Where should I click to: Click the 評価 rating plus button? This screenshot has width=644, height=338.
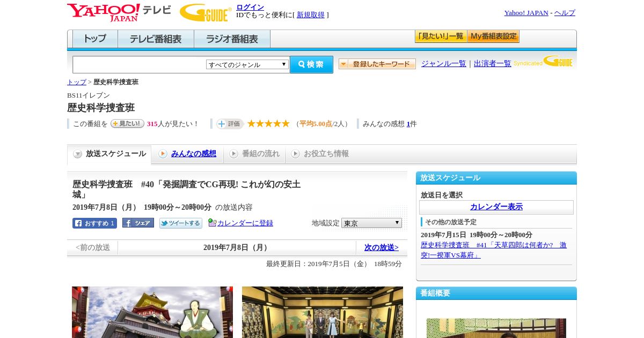point(230,124)
